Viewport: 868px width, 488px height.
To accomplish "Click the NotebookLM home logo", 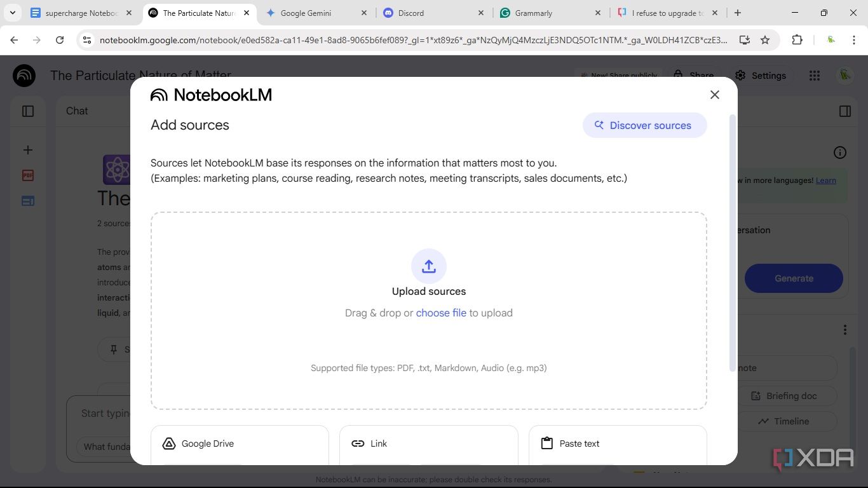I will pos(24,76).
